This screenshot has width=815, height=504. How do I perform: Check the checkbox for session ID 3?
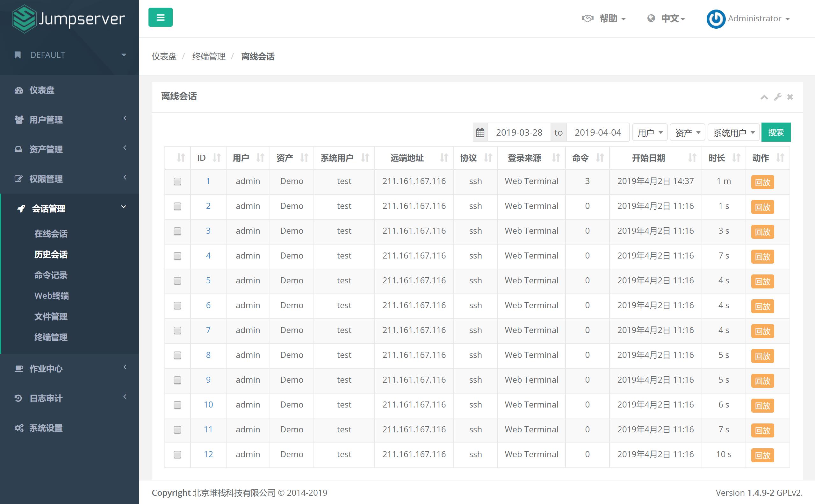[177, 231]
